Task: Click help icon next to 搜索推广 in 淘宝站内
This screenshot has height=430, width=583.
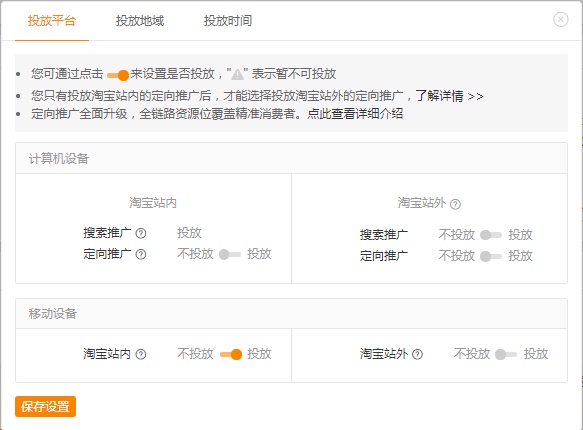Action: [x=141, y=233]
